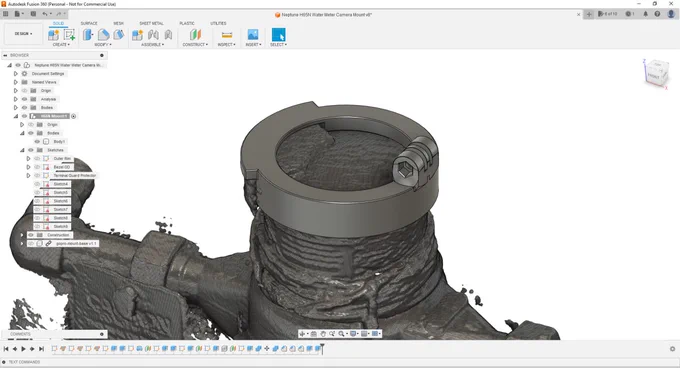Click the Press Pull modify icon
Screen dimensions: 680x368
tap(88, 35)
